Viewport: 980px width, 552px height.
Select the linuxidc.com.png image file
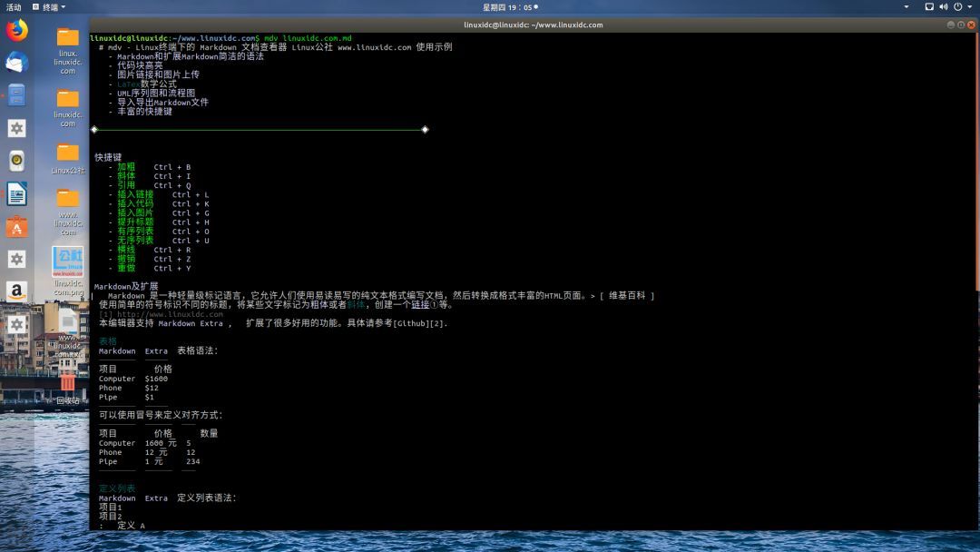tap(67, 271)
